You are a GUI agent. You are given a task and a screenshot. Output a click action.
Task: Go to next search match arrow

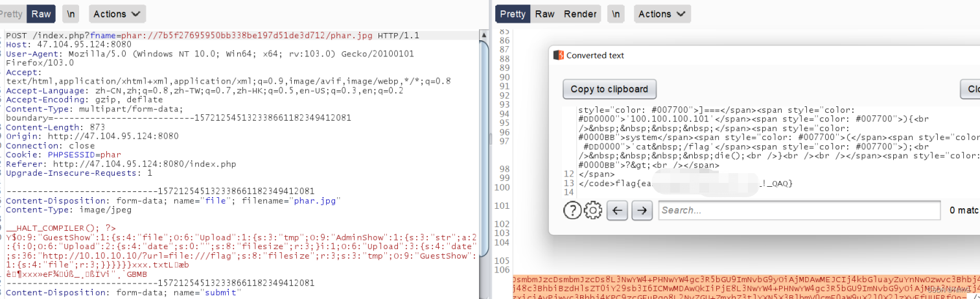pos(642,210)
